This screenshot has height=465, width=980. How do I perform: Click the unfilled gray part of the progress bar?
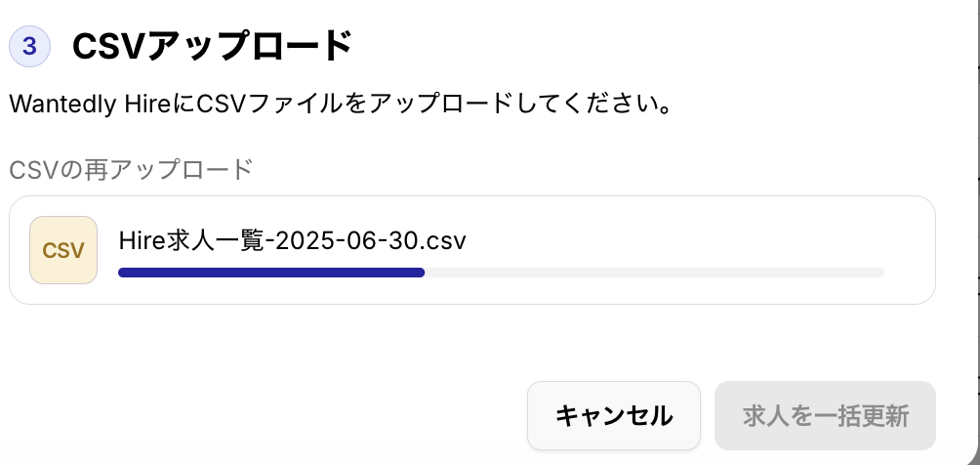[654, 273]
